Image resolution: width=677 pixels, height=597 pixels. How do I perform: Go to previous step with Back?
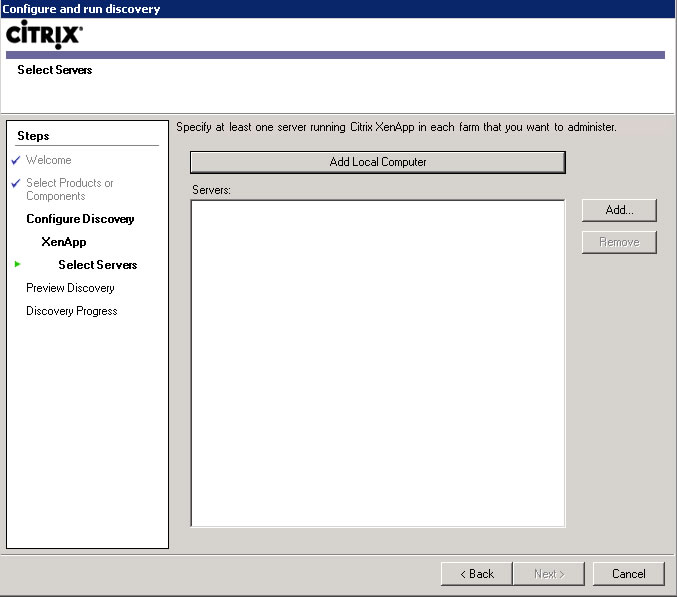pos(477,574)
